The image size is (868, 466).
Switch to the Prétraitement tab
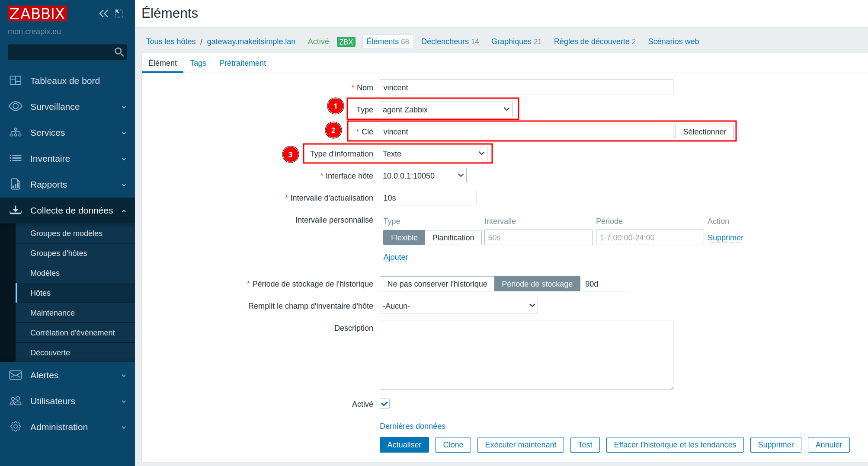[242, 63]
